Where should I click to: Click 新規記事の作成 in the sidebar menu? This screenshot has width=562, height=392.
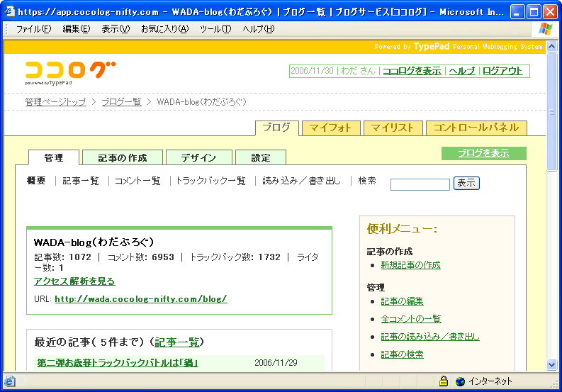410,265
